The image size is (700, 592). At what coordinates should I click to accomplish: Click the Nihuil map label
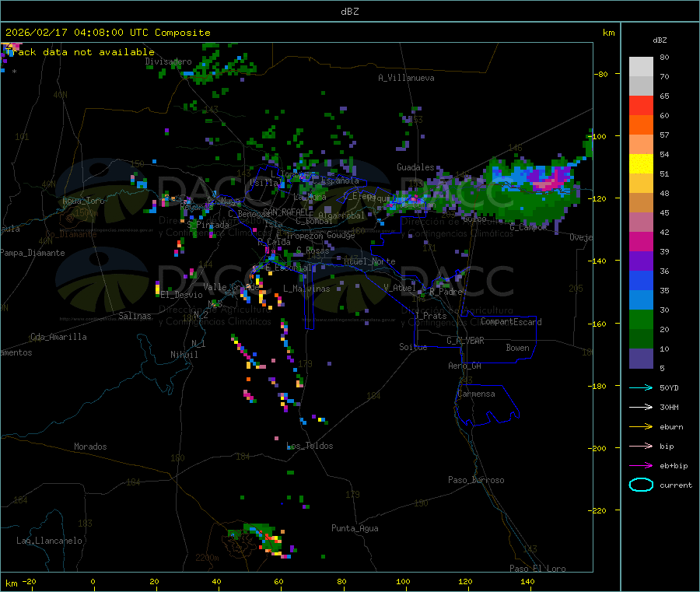(x=184, y=355)
